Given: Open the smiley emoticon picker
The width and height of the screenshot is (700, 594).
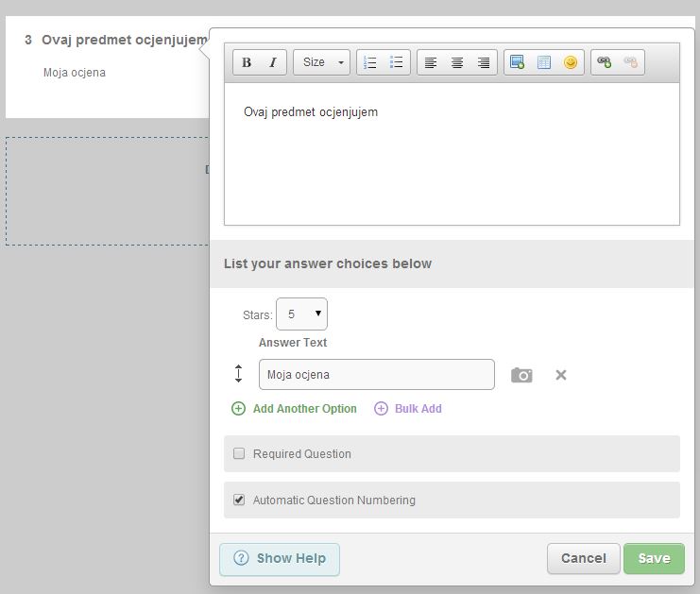Looking at the screenshot, I should coord(571,62).
